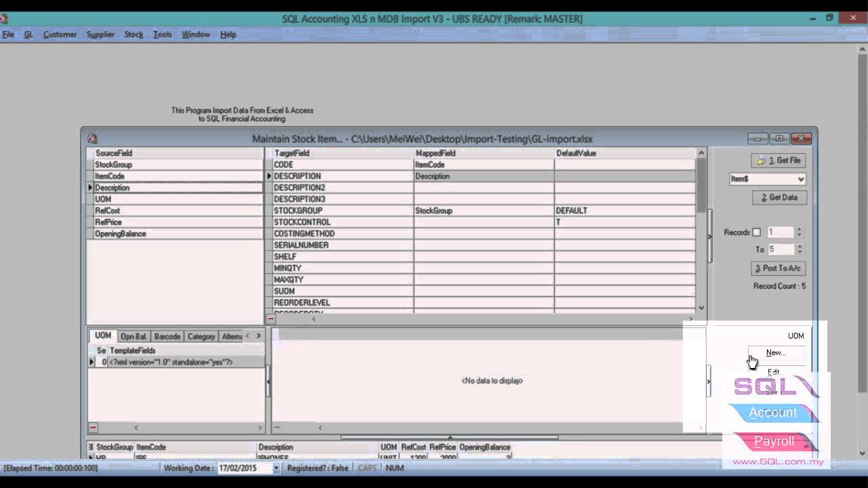868x488 pixels.
Task: Open the Stock menu
Action: tap(134, 35)
